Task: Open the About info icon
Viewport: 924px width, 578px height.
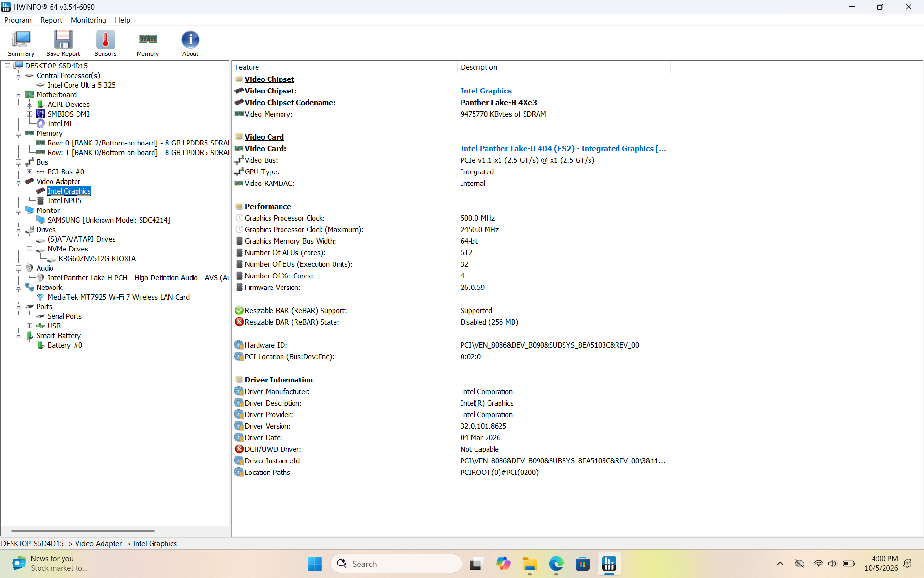Action: (190, 43)
